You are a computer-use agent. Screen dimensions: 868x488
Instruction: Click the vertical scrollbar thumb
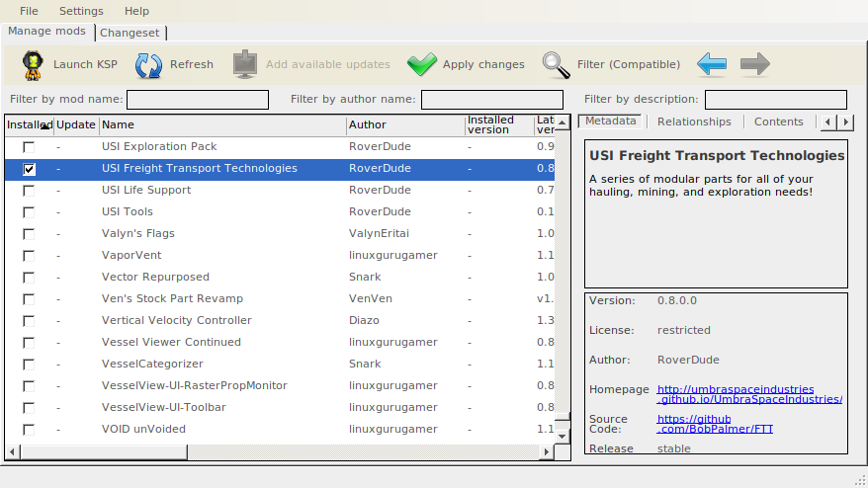[x=562, y=416]
